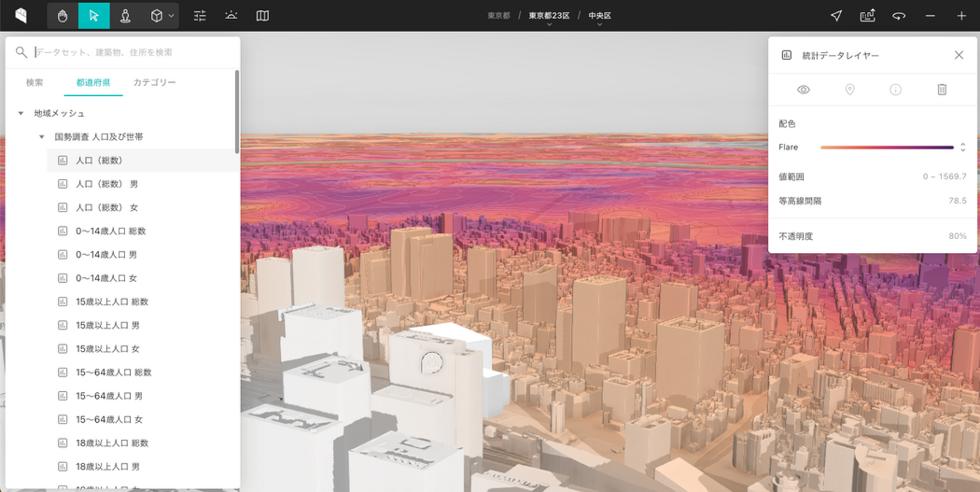Click the 値範囲 value 0 ~ 1569.7

(x=945, y=177)
